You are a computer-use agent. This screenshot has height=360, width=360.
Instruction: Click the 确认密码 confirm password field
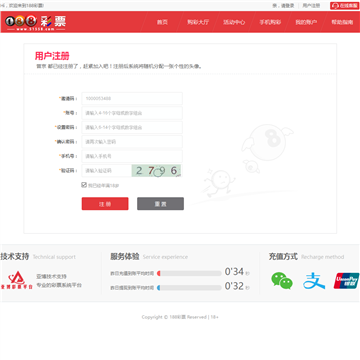[132, 142]
